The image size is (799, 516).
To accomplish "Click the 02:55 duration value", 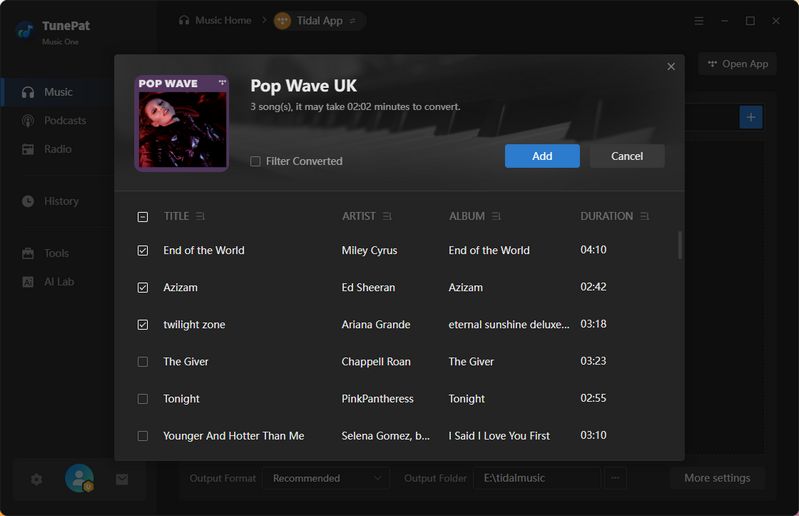I will 593,398.
